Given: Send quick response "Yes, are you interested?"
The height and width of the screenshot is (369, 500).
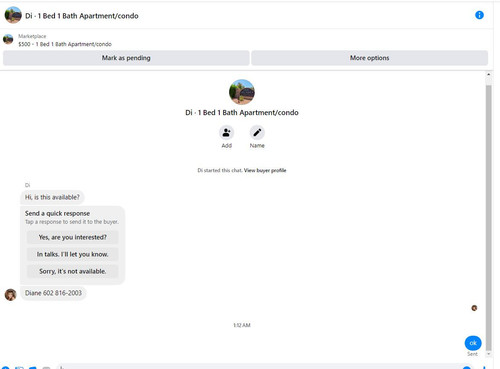Looking at the screenshot, I should (72, 237).
